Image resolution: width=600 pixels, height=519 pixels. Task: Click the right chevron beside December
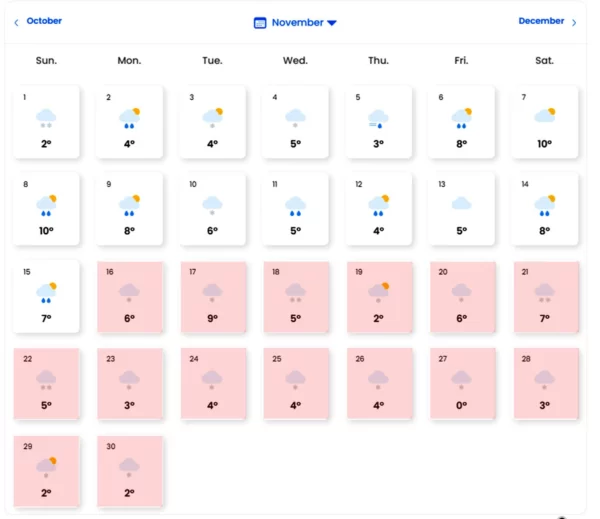tap(574, 23)
